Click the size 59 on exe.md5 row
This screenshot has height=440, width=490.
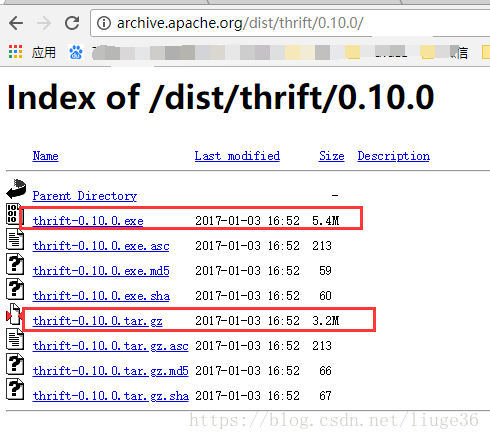coord(325,271)
